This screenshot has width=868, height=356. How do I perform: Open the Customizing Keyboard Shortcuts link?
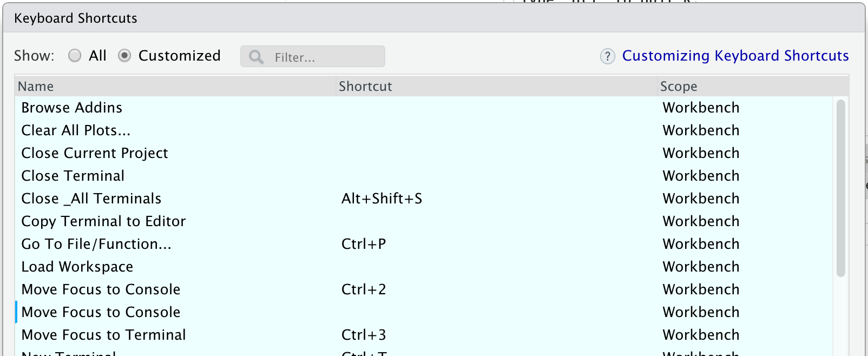[735, 55]
